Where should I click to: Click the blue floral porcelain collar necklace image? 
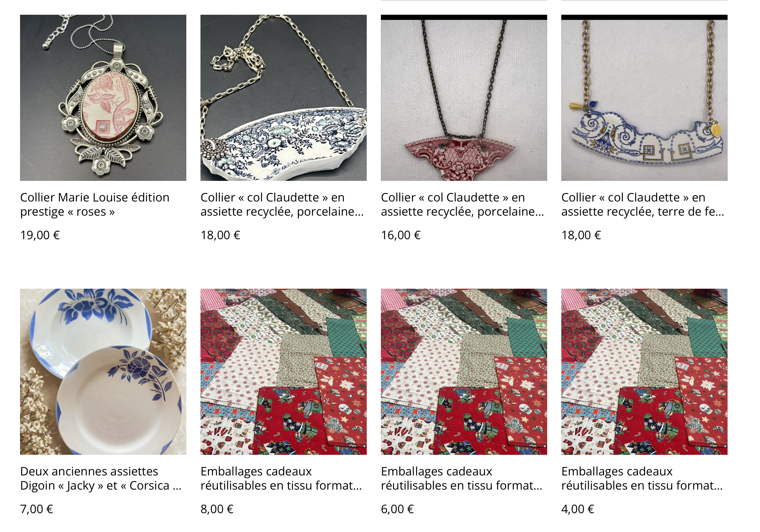tap(283, 98)
